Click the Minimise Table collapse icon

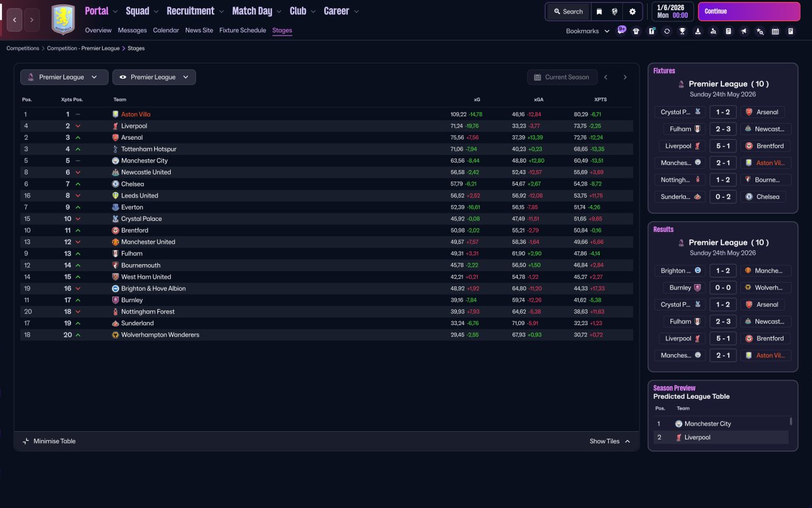26,441
